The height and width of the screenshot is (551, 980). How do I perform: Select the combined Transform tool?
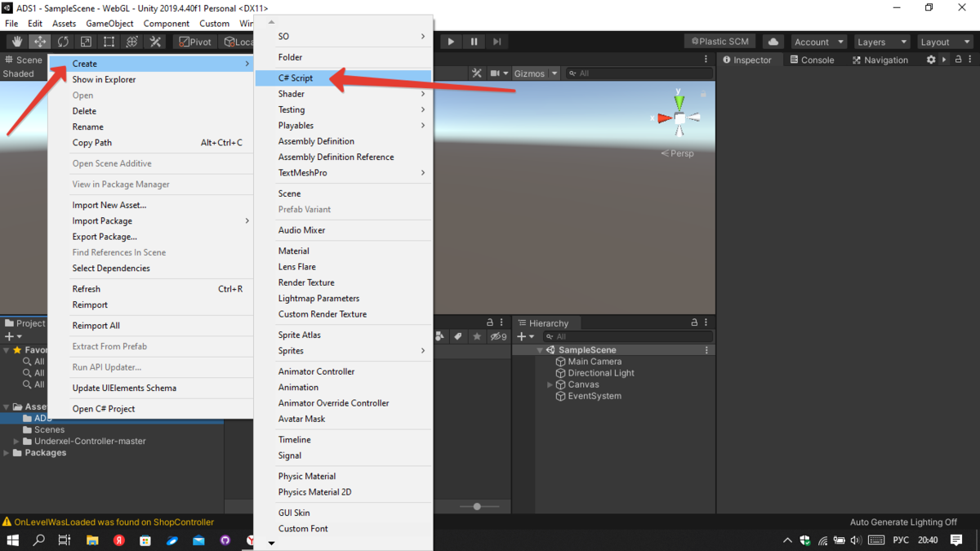[131, 42]
